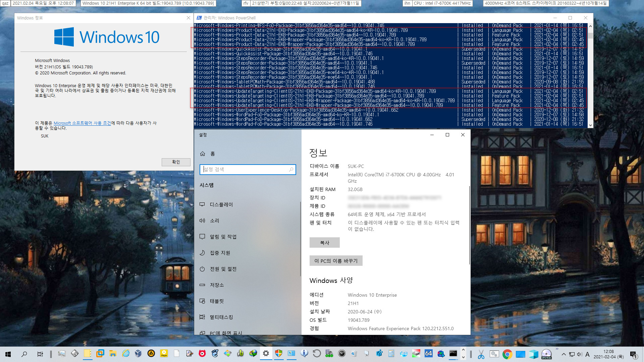This screenshot has height=362, width=644.
Task: Launch AIMP player from taskbar
Action: [x=151, y=354]
